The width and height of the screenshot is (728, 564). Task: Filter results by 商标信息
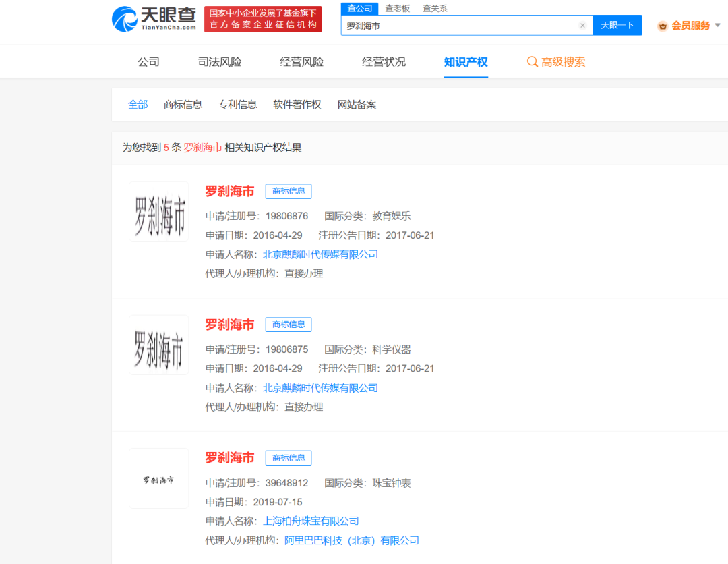point(183,105)
